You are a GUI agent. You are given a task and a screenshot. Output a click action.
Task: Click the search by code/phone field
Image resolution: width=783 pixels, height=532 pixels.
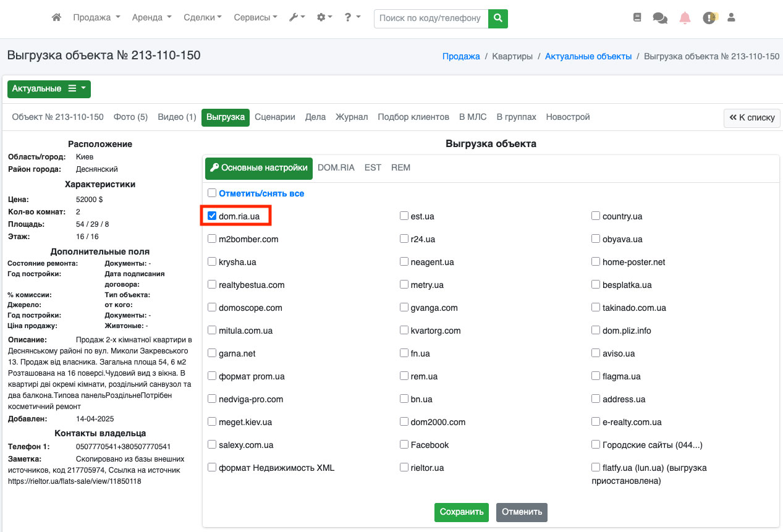coord(431,19)
